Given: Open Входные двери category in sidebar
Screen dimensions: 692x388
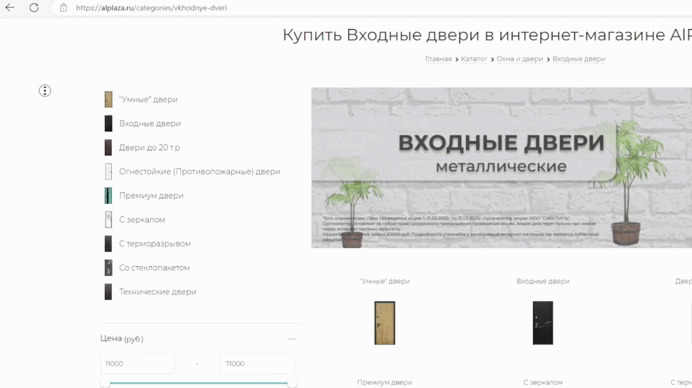Looking at the screenshot, I should click(150, 123).
